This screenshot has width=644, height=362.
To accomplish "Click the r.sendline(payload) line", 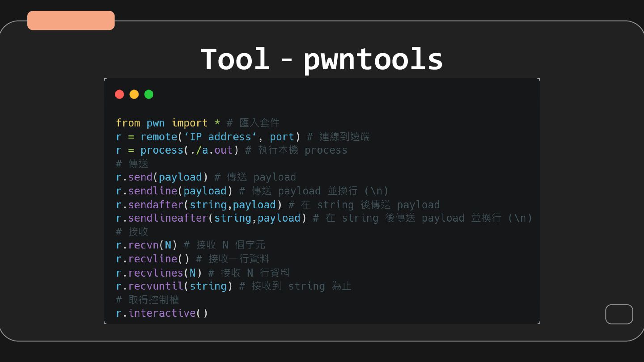I will pos(252,191).
